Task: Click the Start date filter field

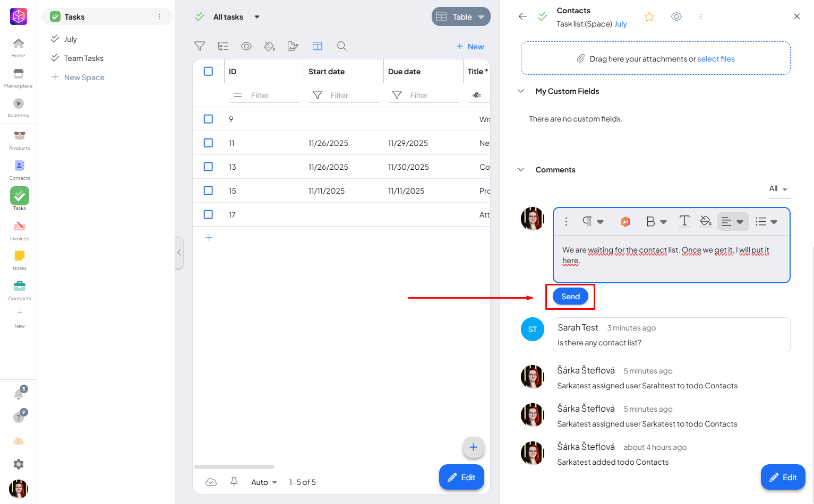Action: [x=344, y=95]
